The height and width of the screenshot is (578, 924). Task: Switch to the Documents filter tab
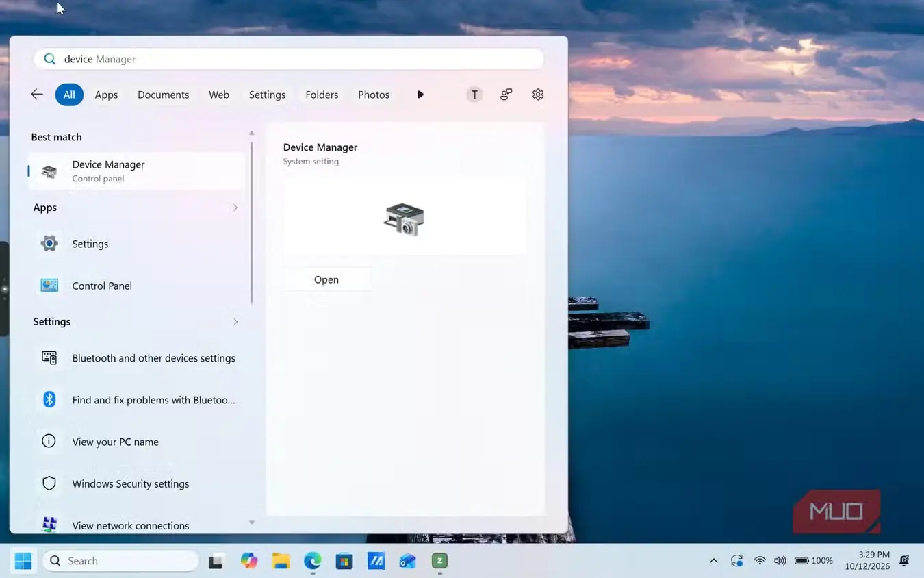(x=163, y=95)
